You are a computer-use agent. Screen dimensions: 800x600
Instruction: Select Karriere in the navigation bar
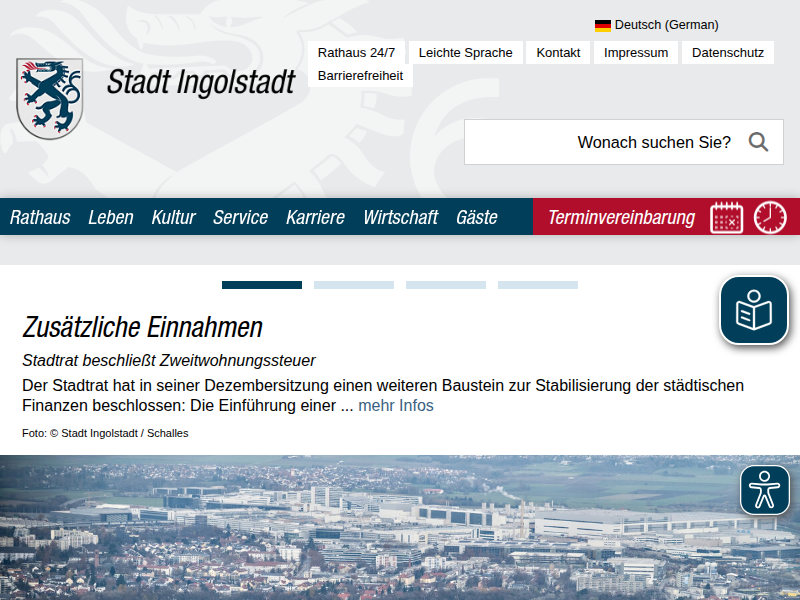(315, 217)
